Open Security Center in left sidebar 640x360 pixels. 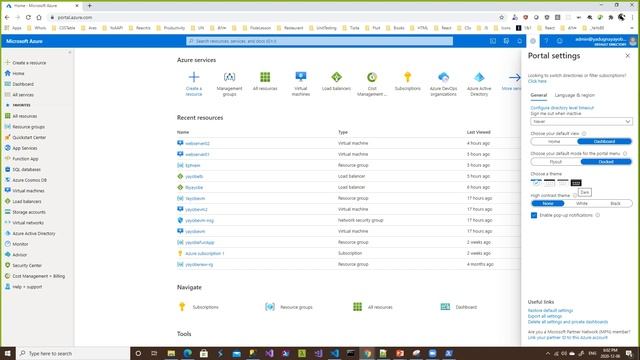coord(27,265)
